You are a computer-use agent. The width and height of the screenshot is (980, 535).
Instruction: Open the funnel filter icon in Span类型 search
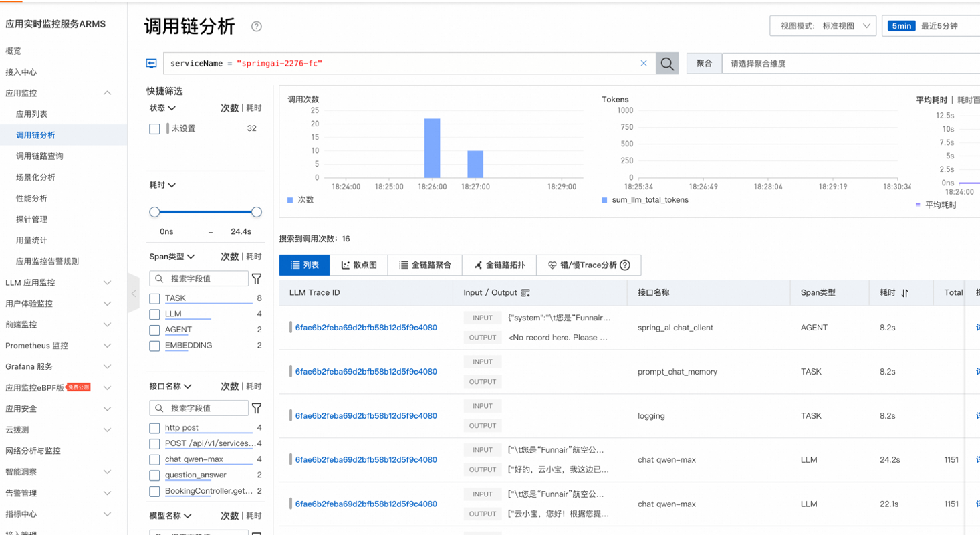[x=256, y=278]
